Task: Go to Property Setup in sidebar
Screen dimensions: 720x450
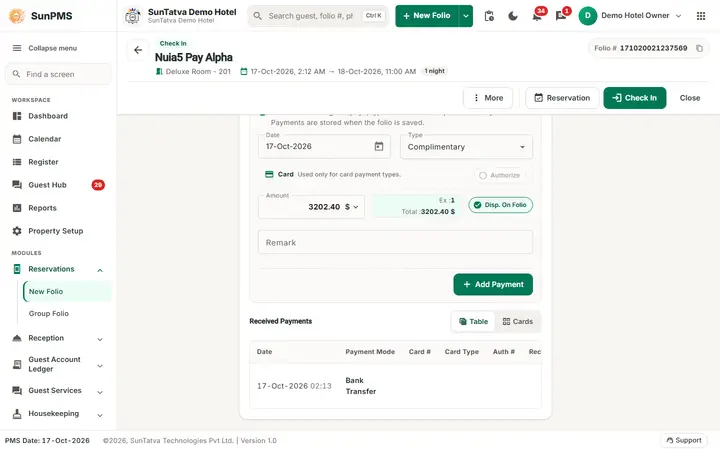Action: (x=56, y=231)
